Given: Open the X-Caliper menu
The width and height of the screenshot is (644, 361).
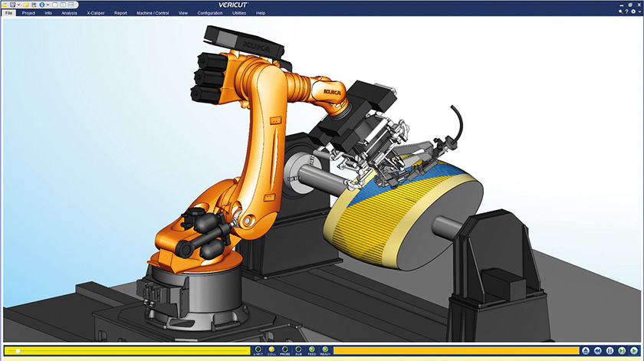Looking at the screenshot, I should [97, 13].
